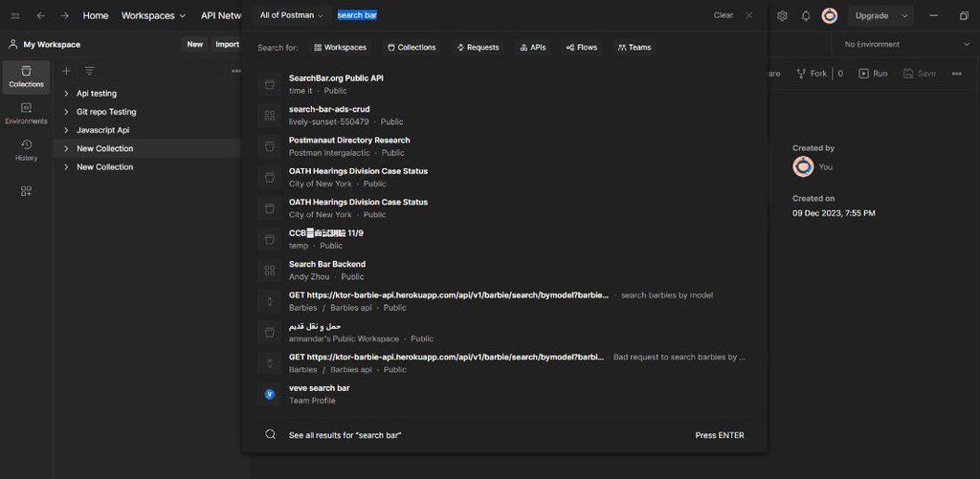Open the result from armandar's Public Workspace
The width and height of the screenshot is (980, 479).
point(505,332)
